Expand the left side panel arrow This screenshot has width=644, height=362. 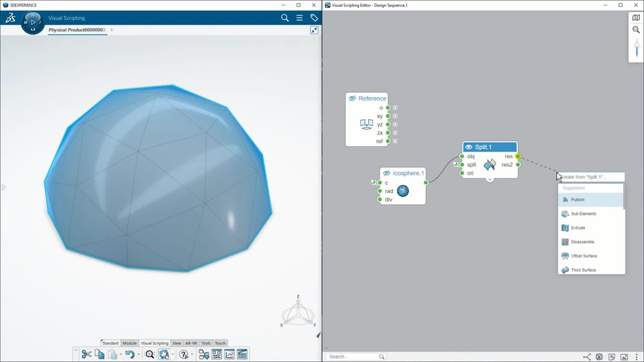[x=3, y=188]
